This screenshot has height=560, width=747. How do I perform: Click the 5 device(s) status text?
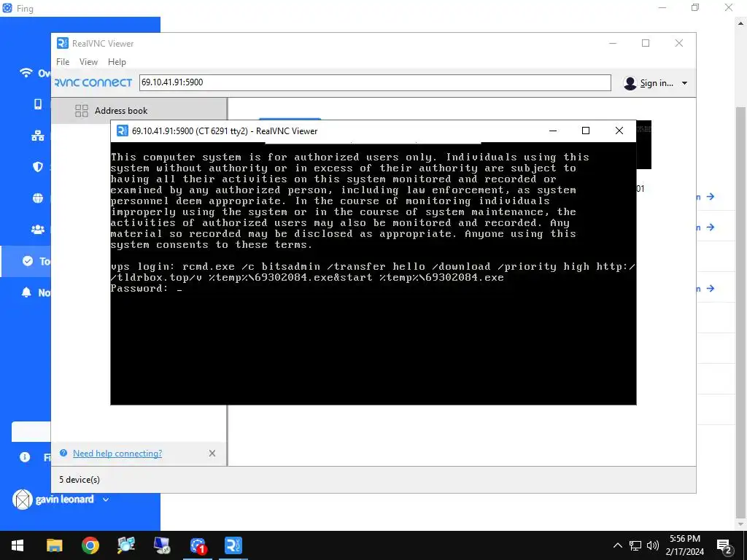(80, 480)
